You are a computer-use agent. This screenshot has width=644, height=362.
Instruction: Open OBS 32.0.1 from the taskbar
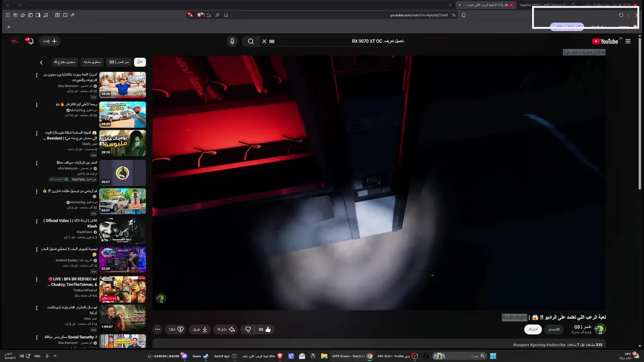(398, 356)
